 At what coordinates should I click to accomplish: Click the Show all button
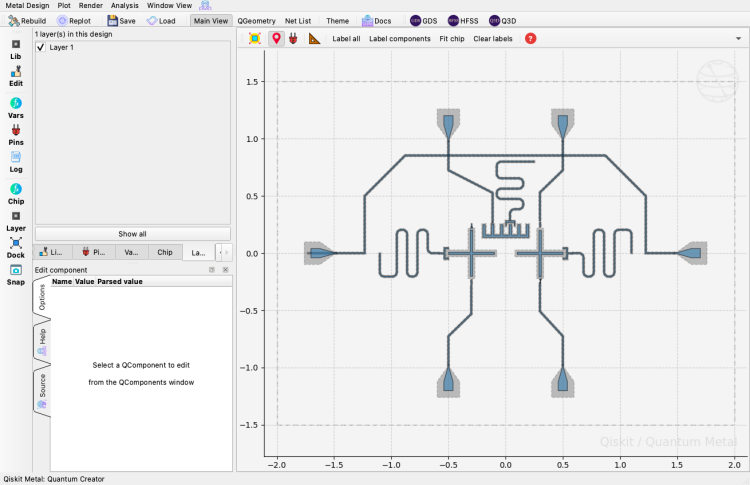[x=132, y=234]
